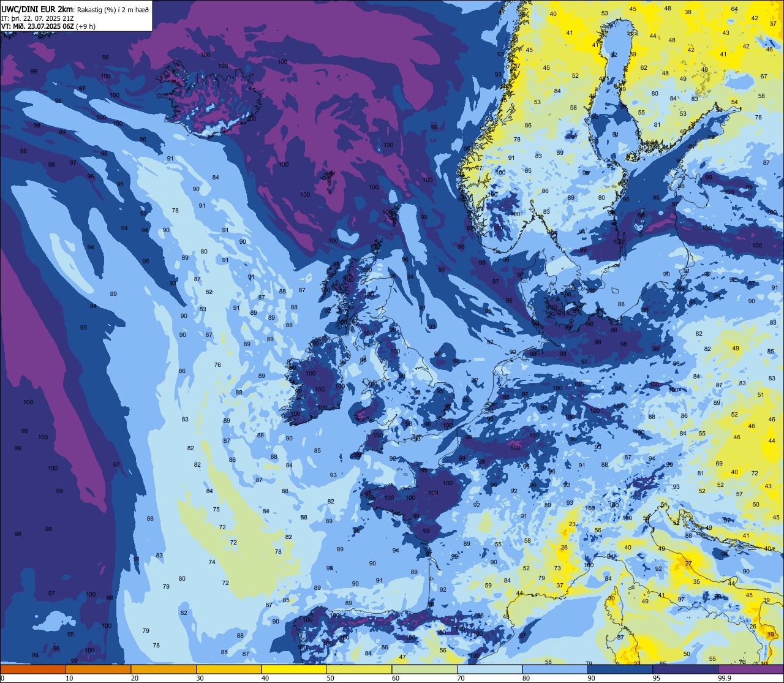This screenshot has width=784, height=683.
Task: Pick the 50–60 yellow-green legend swatch
Action: 359,669
